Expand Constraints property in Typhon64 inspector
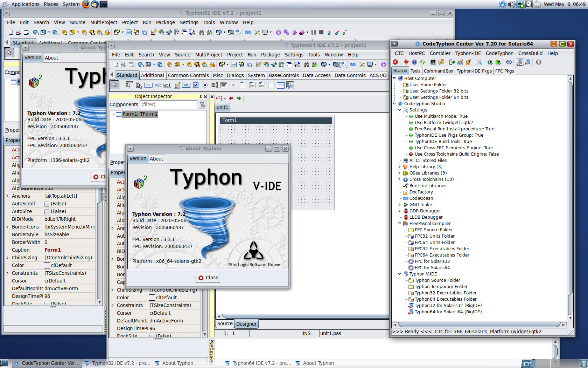This screenshot has height=368, width=588. tap(112, 305)
